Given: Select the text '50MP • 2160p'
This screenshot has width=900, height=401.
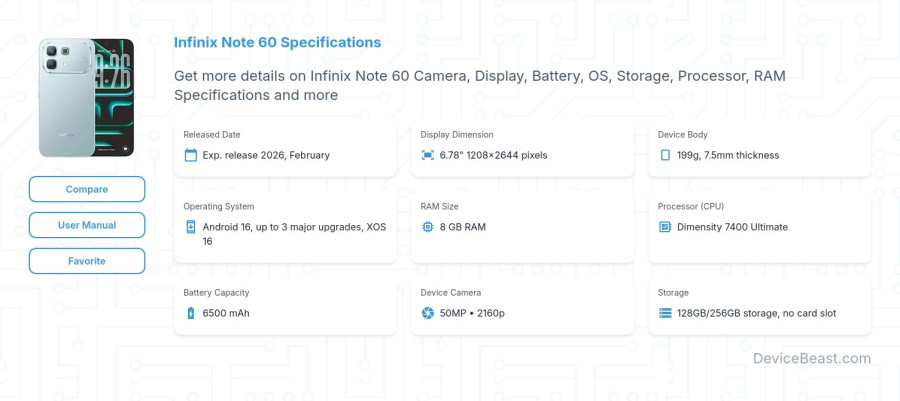Looking at the screenshot, I should tap(472, 313).
